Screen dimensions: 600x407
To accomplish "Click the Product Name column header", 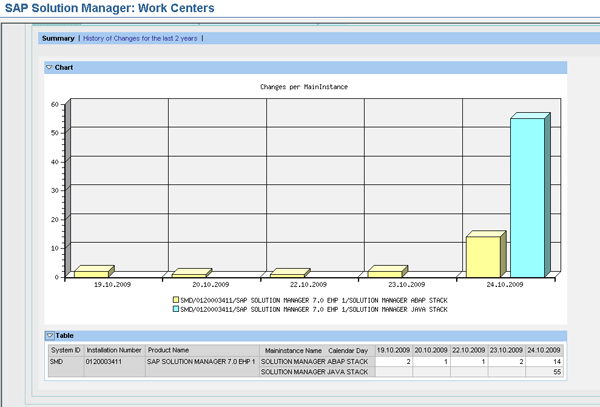I will pyautogui.click(x=168, y=350).
